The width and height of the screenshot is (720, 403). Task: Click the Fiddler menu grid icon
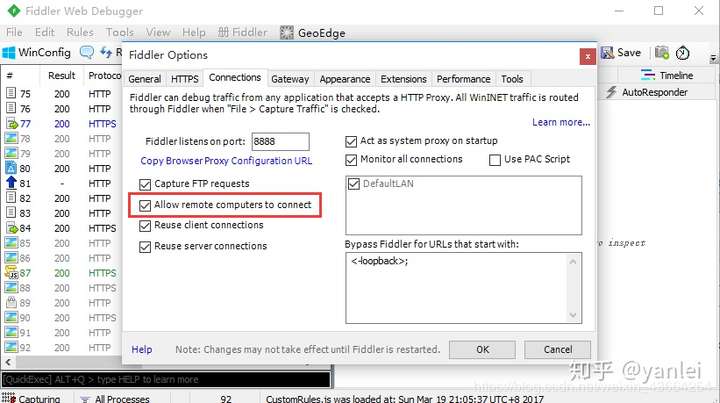(223, 32)
